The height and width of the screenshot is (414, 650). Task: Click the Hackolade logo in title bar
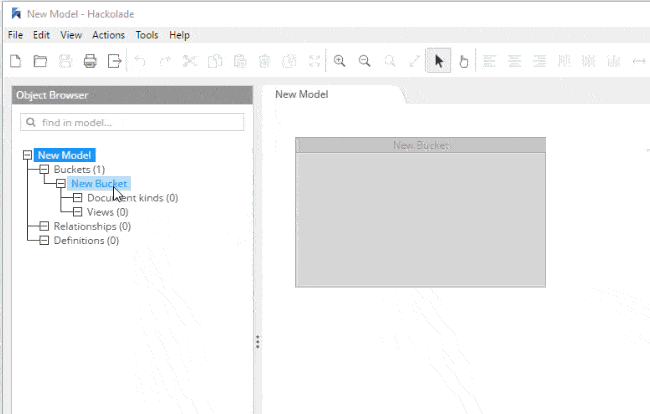point(16,14)
